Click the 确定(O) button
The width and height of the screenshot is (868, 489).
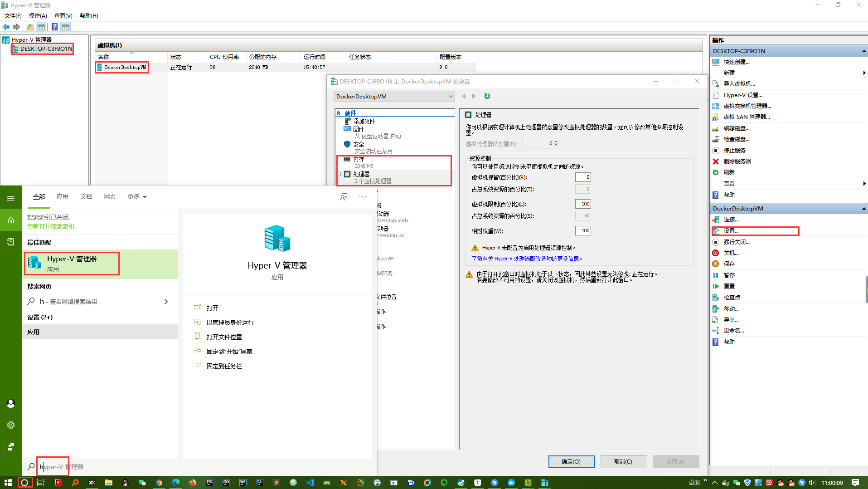pyautogui.click(x=571, y=462)
